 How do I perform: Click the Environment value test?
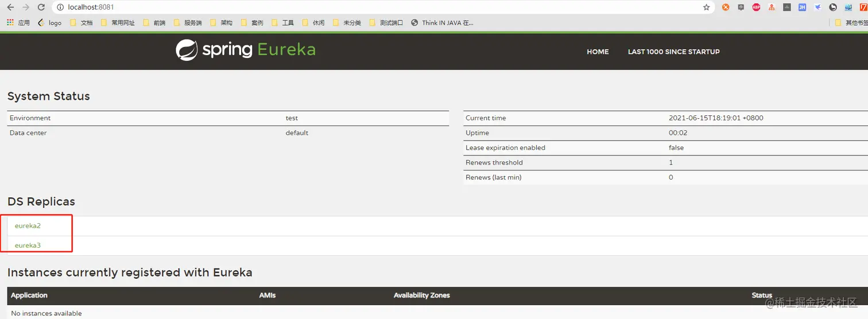[x=292, y=118]
